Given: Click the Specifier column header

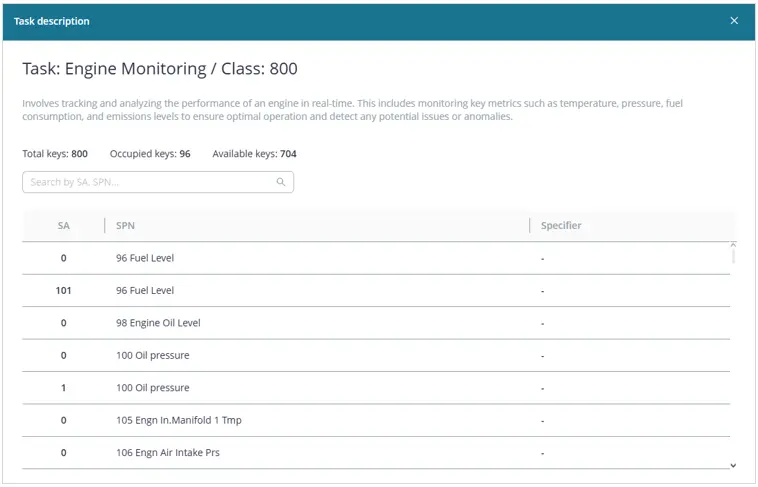Looking at the screenshot, I should pos(561,226).
